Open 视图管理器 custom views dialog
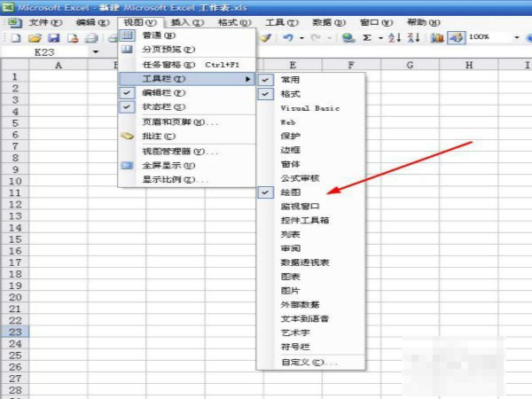This screenshot has height=399, width=532. coord(186,151)
